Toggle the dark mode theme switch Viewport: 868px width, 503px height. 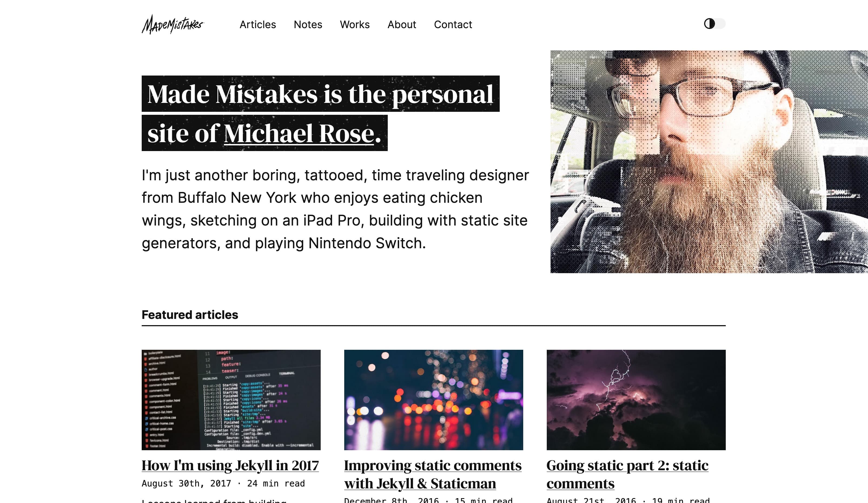714,24
